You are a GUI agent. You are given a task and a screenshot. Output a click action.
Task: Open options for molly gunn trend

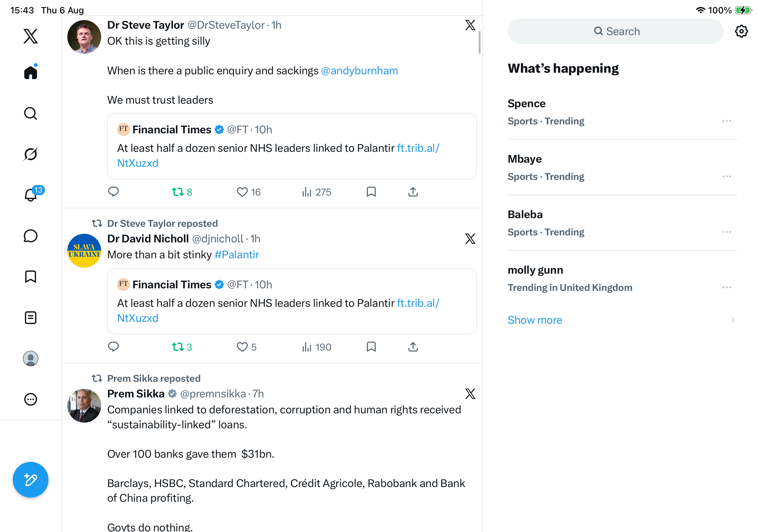[727, 288]
